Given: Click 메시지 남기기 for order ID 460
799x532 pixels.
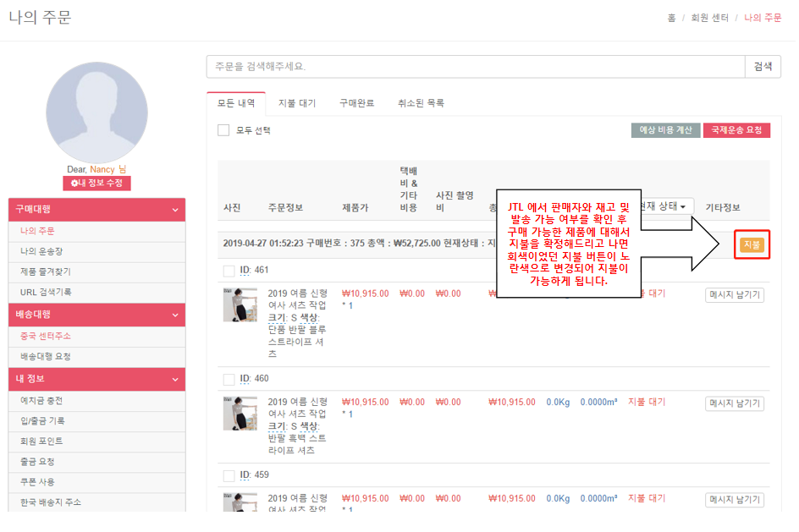Looking at the screenshot, I should 735,403.
